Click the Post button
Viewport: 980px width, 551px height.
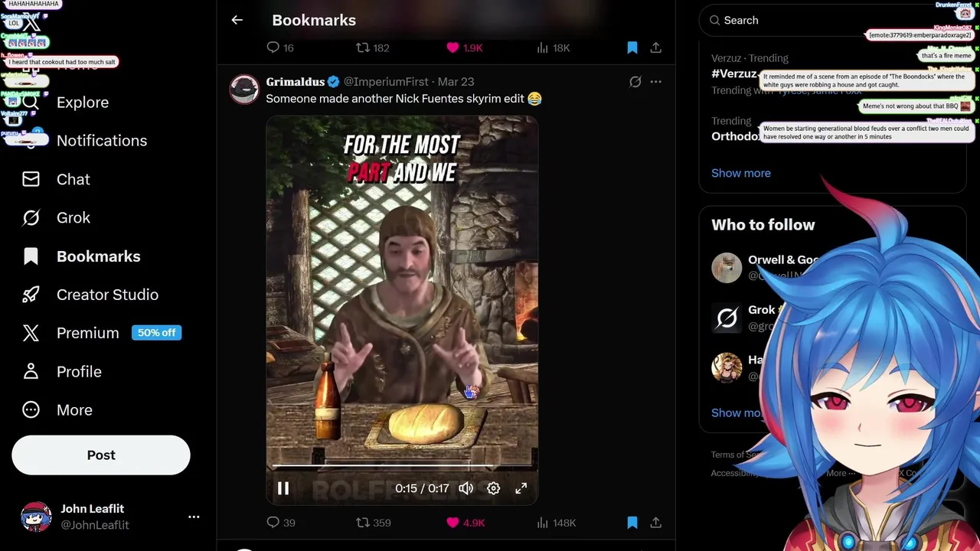pyautogui.click(x=101, y=455)
